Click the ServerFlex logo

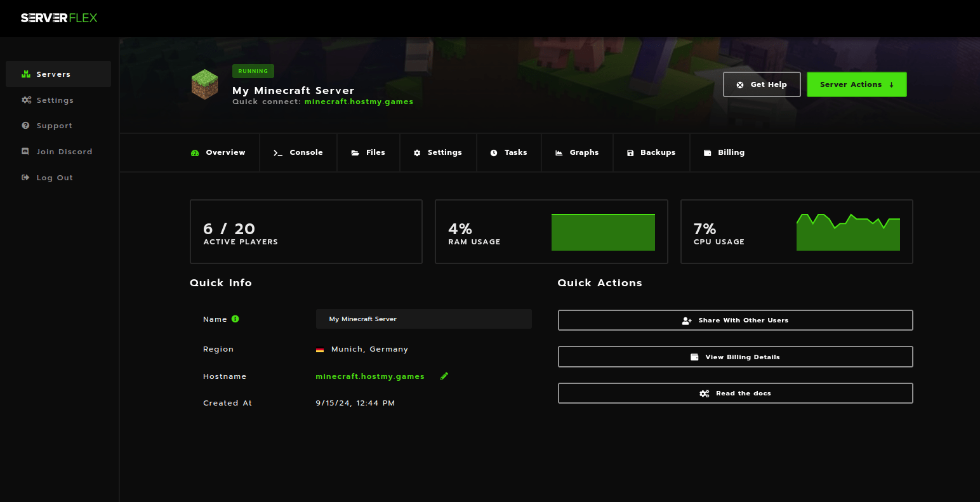click(59, 18)
